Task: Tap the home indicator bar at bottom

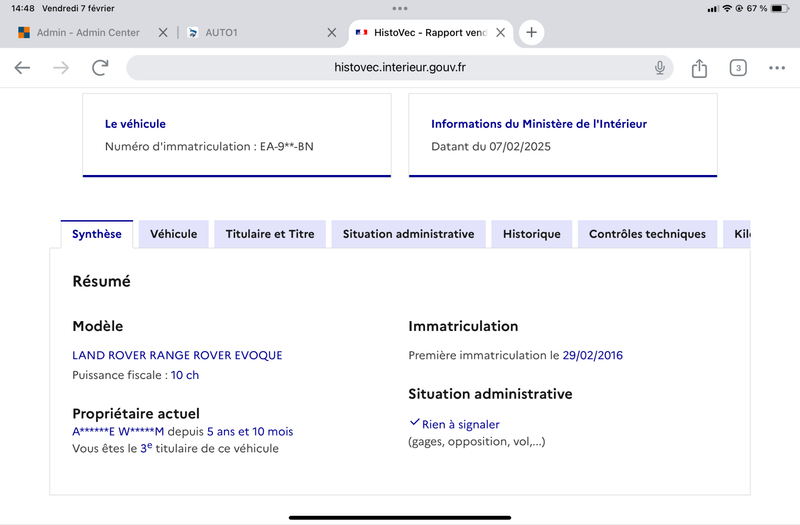Action: pos(399,517)
